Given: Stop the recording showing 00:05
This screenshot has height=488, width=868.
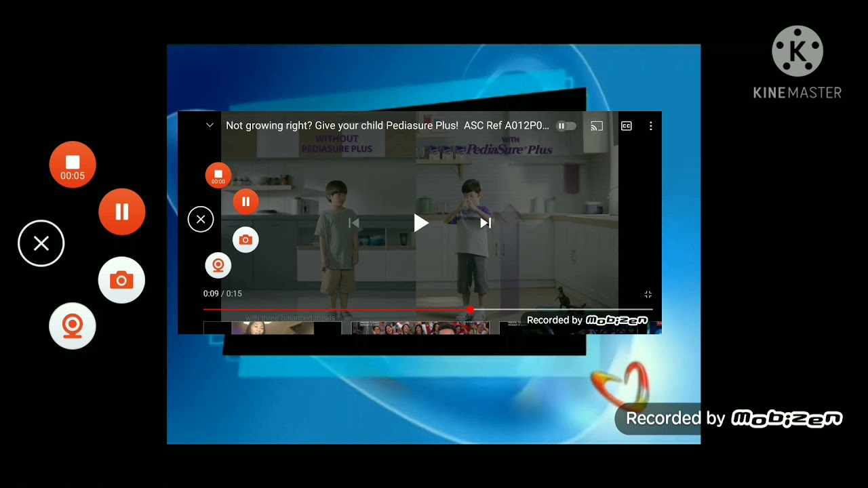Looking at the screenshot, I should pos(73,165).
